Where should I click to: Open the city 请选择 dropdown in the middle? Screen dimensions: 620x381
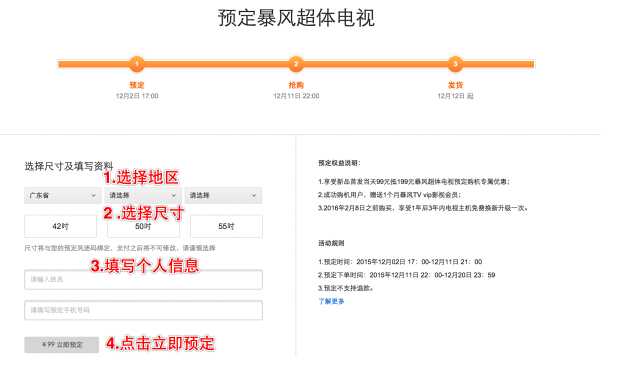coord(143,196)
